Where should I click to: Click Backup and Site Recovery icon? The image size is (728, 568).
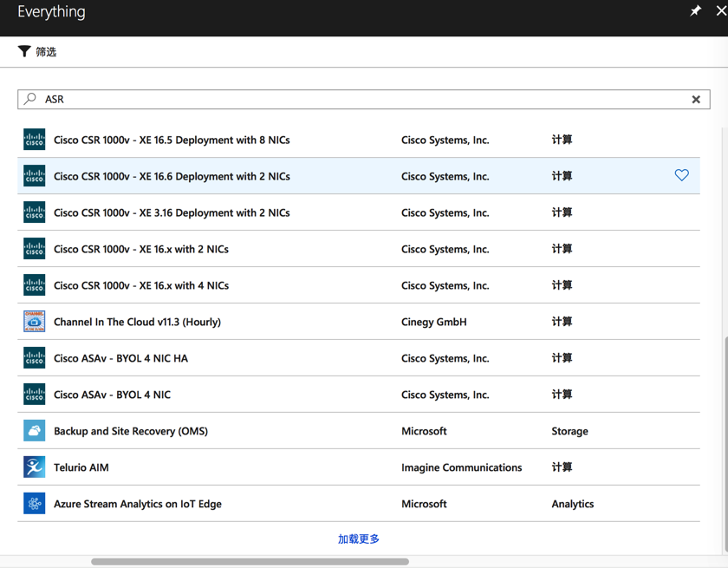click(35, 431)
